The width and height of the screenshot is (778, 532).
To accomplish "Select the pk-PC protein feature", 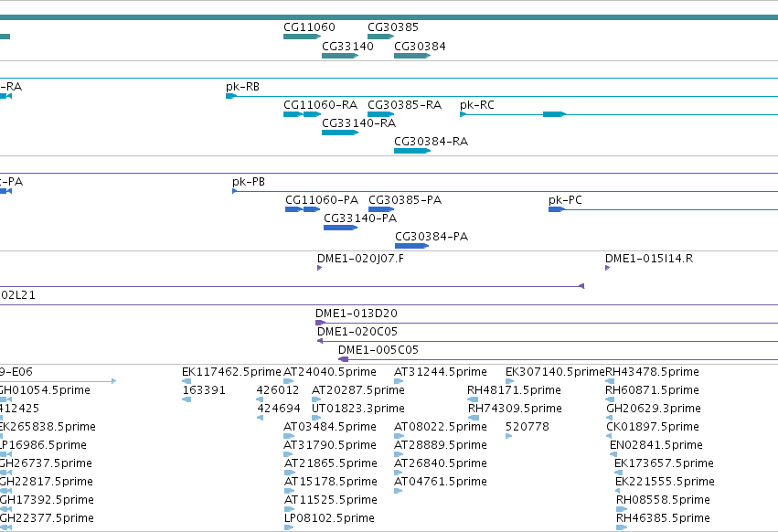I will click(x=663, y=209).
